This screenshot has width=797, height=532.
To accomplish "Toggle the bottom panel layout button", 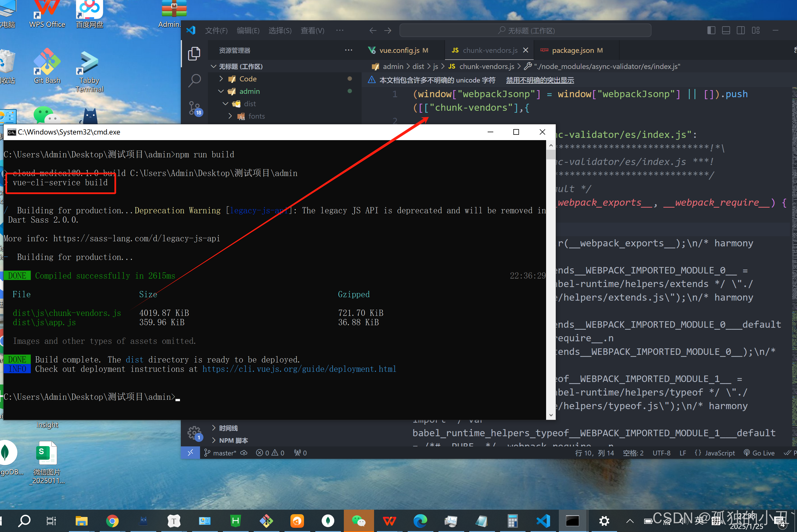I will tap(726, 31).
